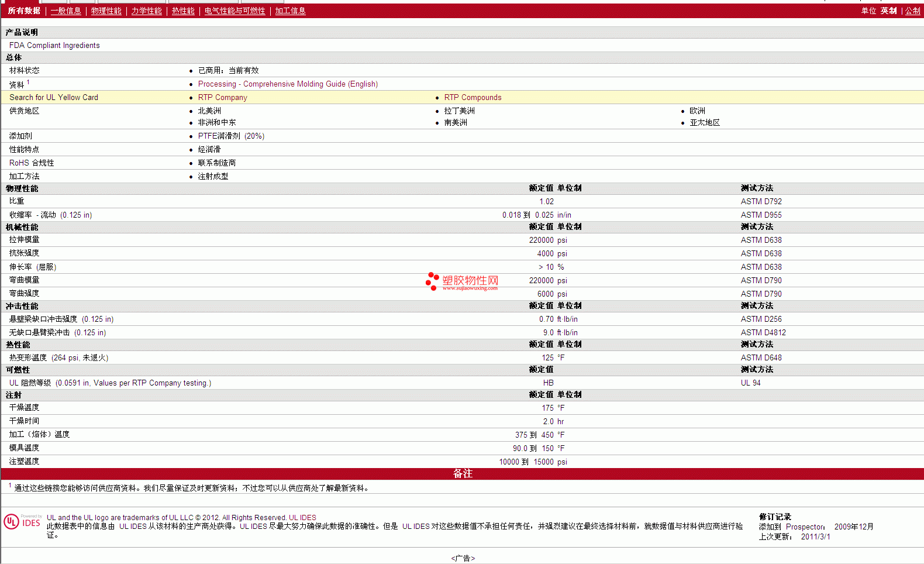The width and height of the screenshot is (924, 564).
Task: Click the 伸长率 (屈服) row label
Action: [33, 267]
